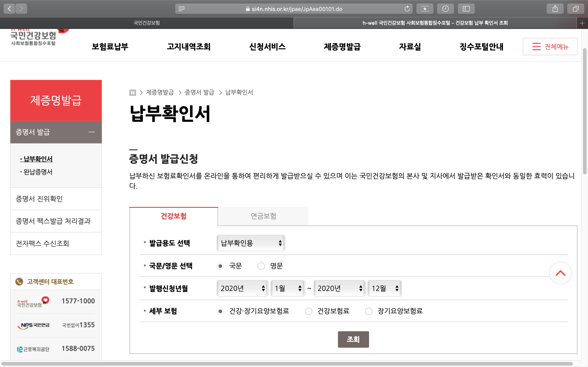This screenshot has width=588, height=367.
Task: Click the horizontal scrollbar at bottom
Action: tap(287, 364)
